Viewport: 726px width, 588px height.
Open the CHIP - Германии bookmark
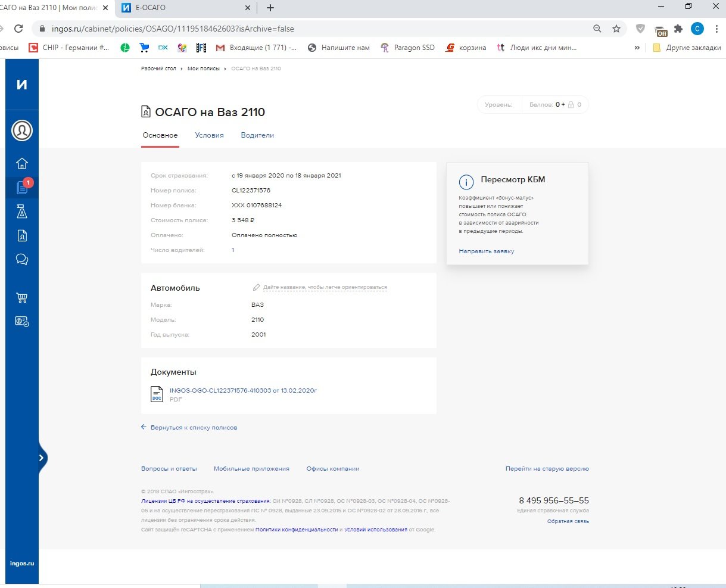click(69, 48)
